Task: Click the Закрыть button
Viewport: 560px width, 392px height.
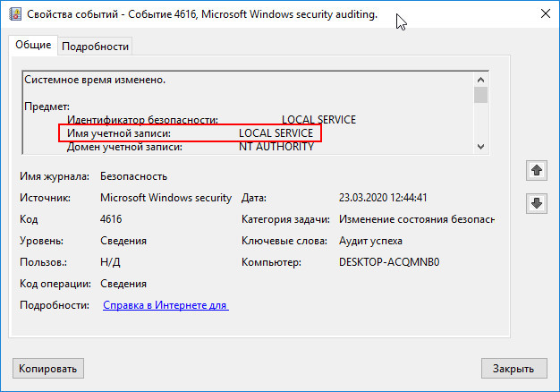Action: [x=513, y=369]
